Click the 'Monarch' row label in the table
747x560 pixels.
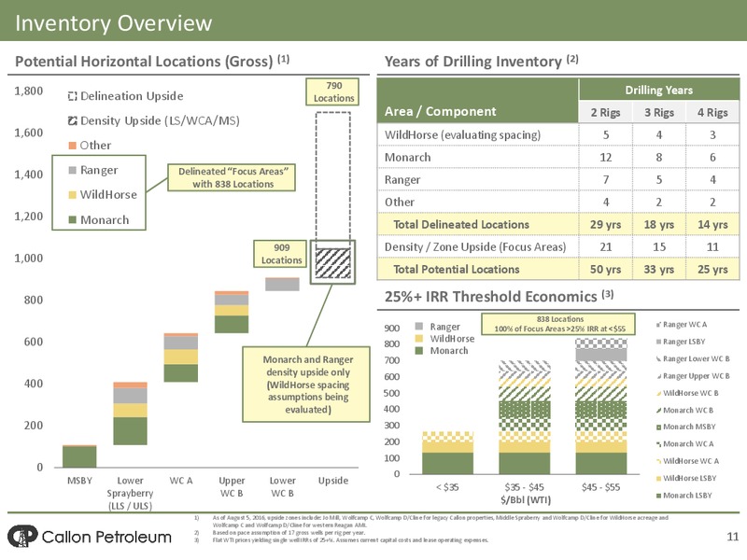point(408,157)
